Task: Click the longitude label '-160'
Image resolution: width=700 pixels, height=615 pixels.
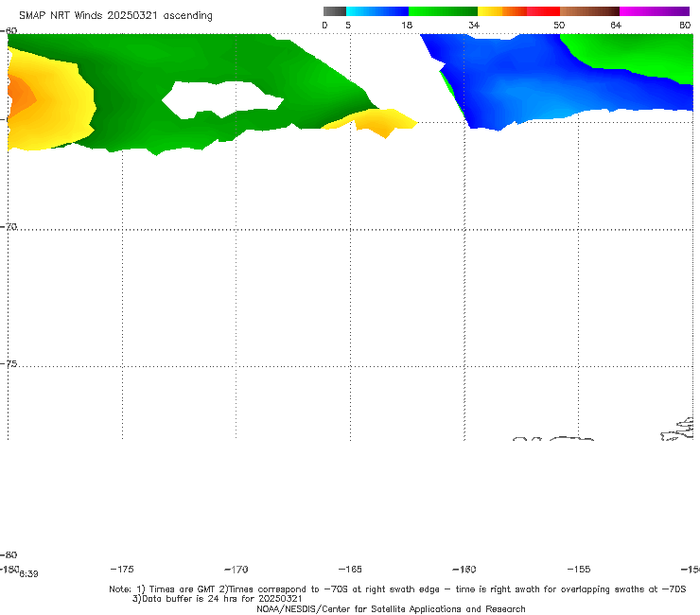Action: [x=464, y=569]
